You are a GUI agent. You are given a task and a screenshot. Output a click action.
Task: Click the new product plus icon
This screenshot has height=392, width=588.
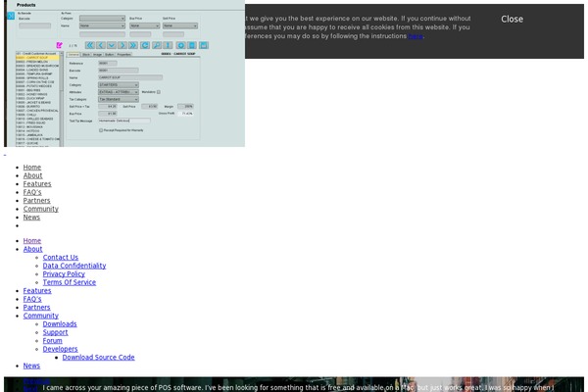click(x=180, y=45)
